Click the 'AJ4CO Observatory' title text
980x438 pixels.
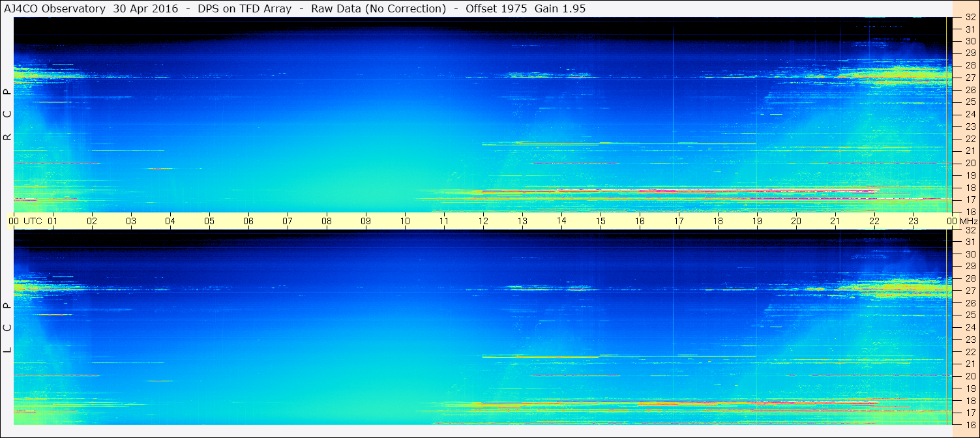tap(55, 8)
